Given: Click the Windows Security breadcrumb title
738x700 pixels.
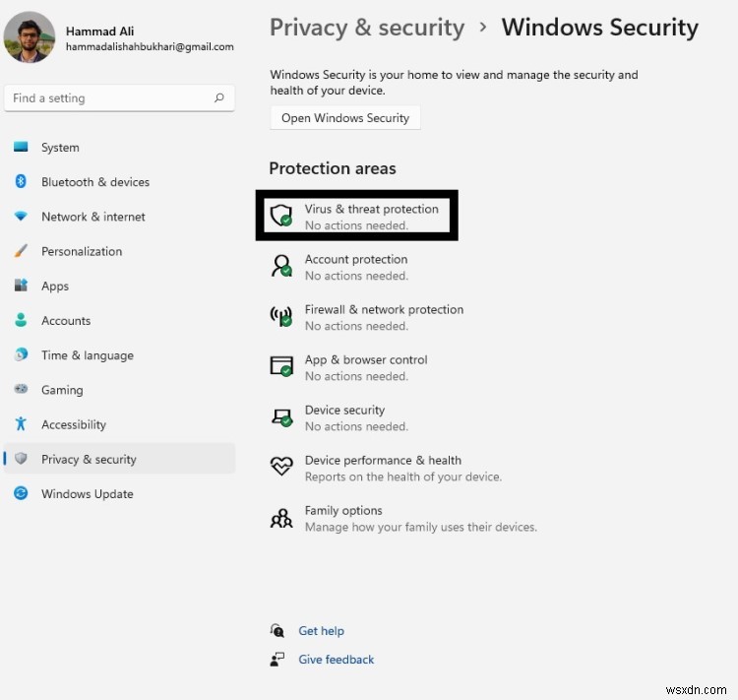Looking at the screenshot, I should coord(599,28).
